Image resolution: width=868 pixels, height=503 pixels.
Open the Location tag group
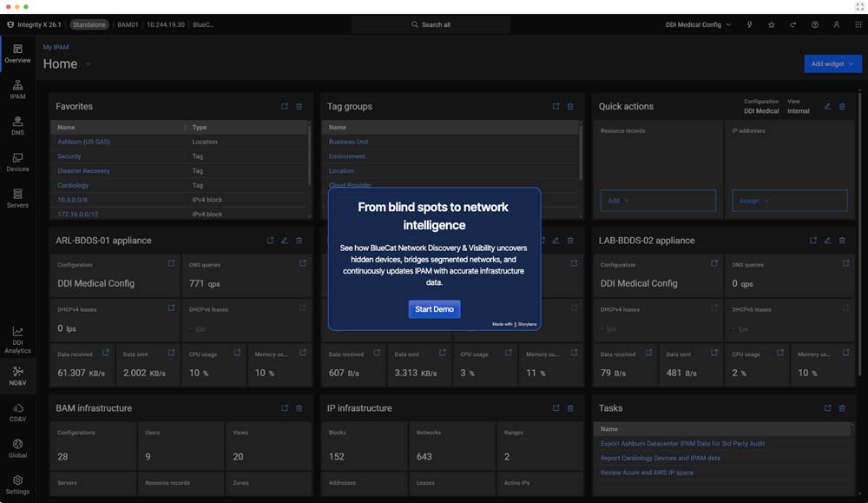point(341,170)
